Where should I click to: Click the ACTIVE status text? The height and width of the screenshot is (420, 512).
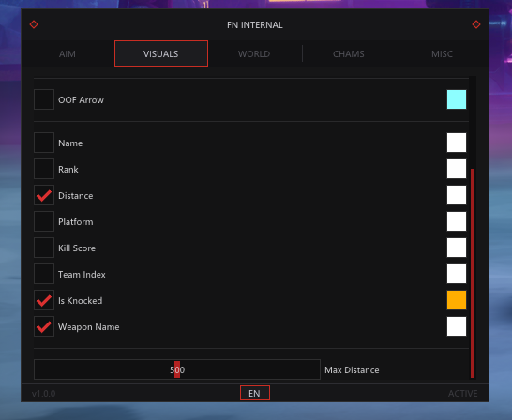click(x=462, y=394)
